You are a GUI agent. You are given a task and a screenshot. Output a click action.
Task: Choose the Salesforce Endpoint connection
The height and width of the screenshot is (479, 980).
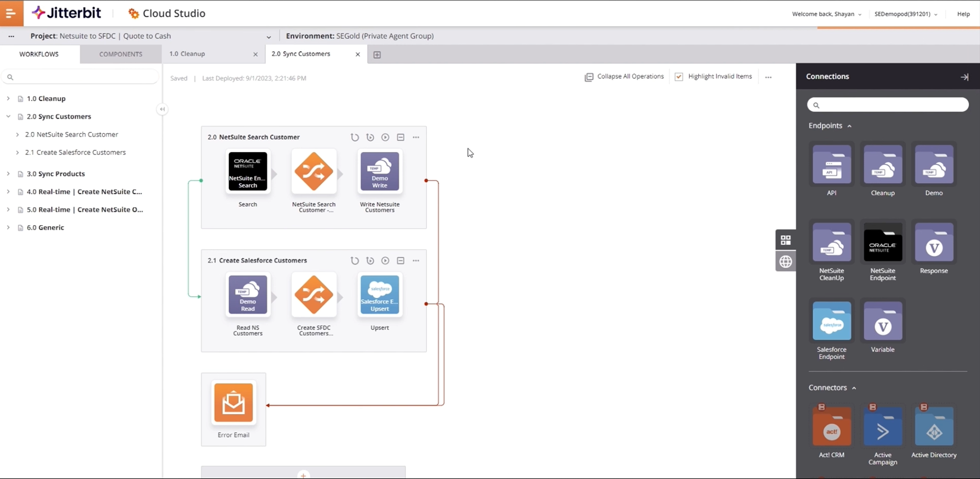[832, 321]
